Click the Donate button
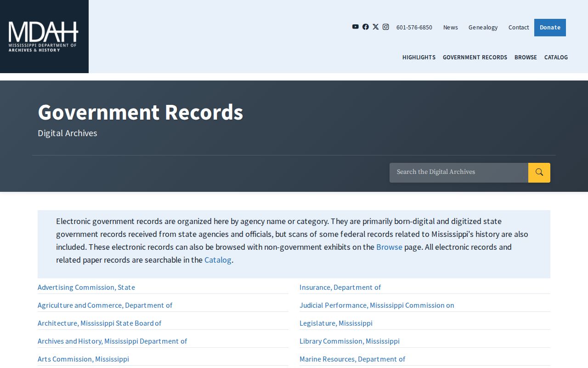 (x=550, y=28)
